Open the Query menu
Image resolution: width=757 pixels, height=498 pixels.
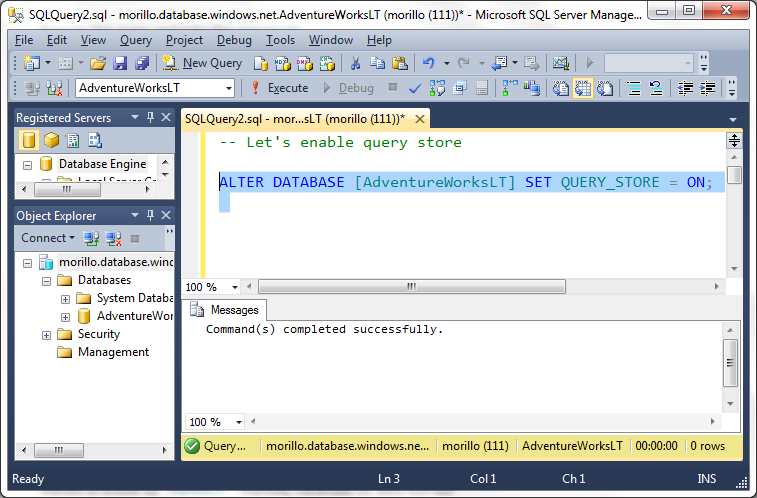pos(136,40)
